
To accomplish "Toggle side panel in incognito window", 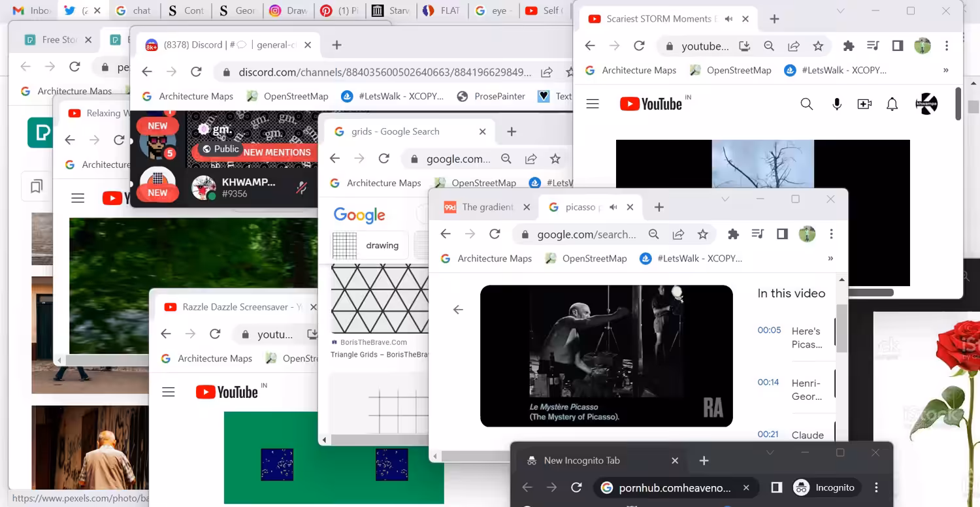I will click(x=776, y=487).
